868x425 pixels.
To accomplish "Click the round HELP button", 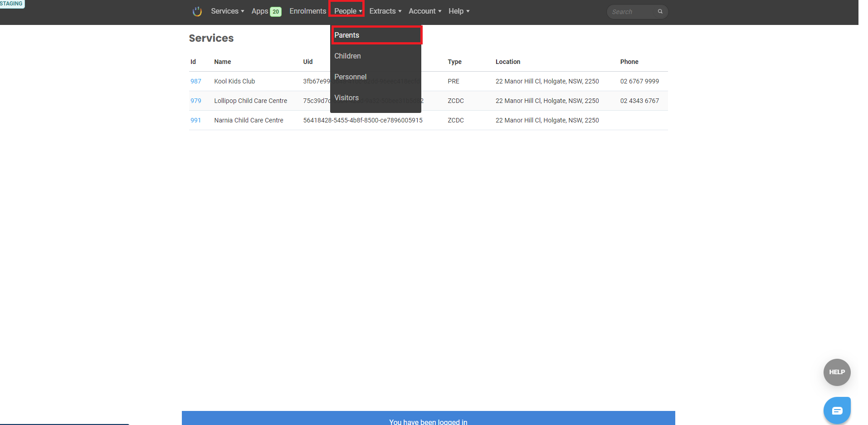I will (837, 372).
